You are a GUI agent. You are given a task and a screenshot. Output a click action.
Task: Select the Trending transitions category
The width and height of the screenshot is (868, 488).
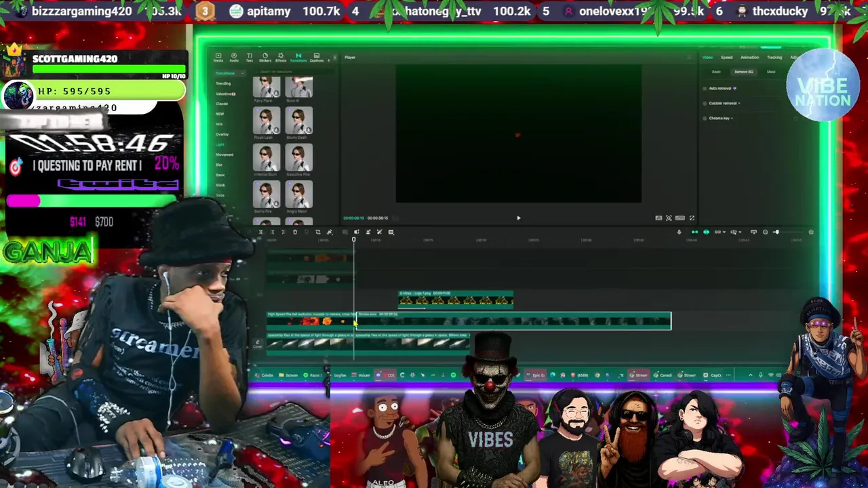click(223, 83)
